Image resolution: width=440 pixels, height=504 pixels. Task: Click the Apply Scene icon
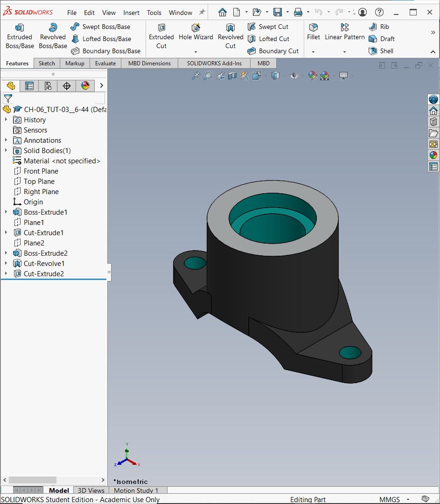coord(325,76)
